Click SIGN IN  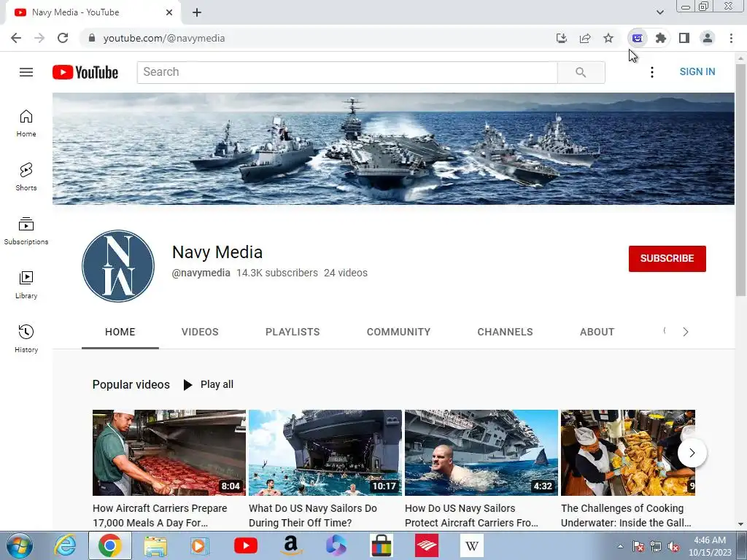tap(697, 72)
